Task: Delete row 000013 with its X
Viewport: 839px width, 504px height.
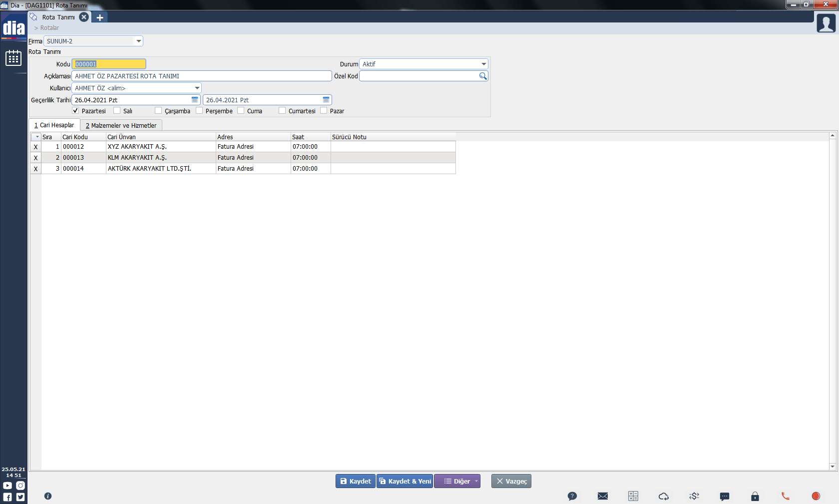Action: (x=35, y=158)
